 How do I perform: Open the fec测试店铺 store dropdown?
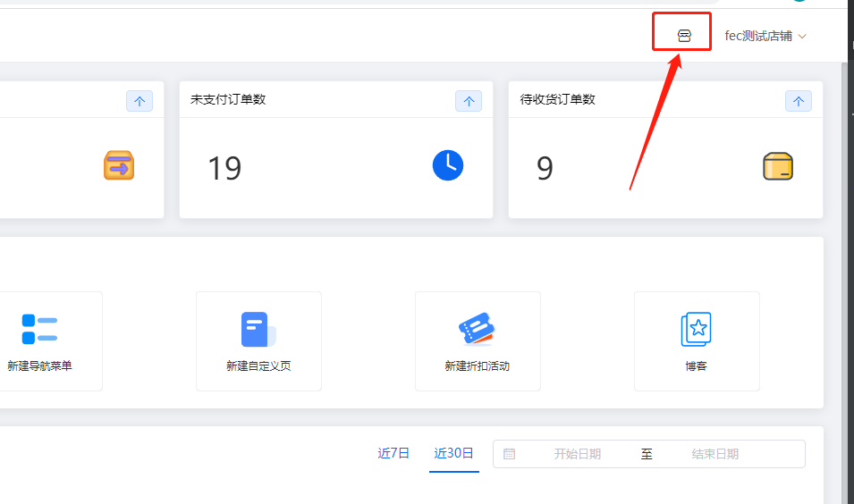765,36
